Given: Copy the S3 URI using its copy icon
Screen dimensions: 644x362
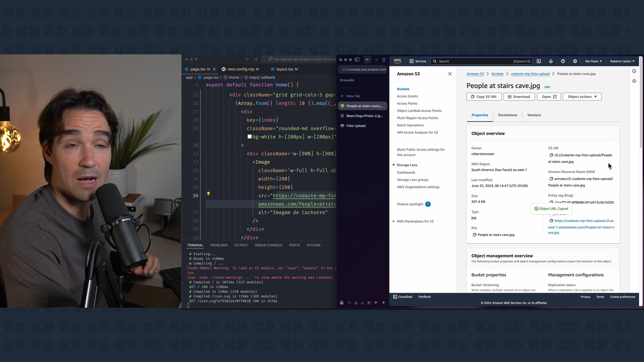Looking at the screenshot, I should click(551, 155).
